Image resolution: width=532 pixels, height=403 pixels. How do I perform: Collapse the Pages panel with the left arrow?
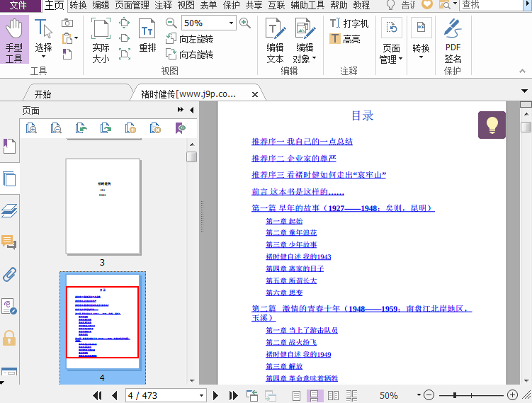192,110
